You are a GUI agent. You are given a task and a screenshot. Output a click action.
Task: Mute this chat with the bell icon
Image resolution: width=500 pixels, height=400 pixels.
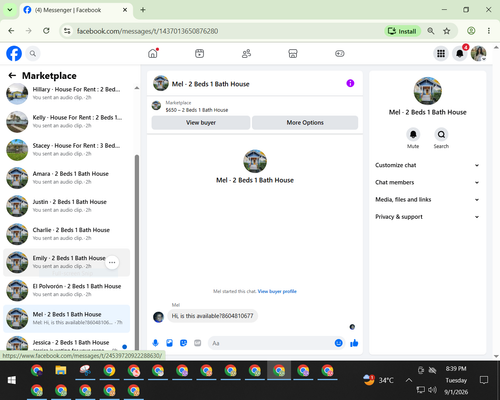point(413,135)
